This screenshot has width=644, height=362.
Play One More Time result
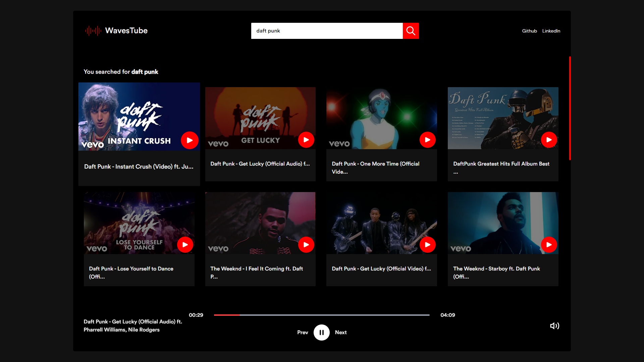427,140
